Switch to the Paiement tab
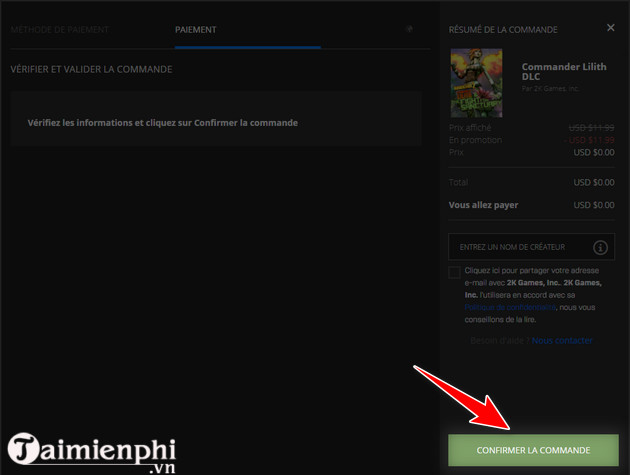The width and height of the screenshot is (630, 475). point(196,30)
